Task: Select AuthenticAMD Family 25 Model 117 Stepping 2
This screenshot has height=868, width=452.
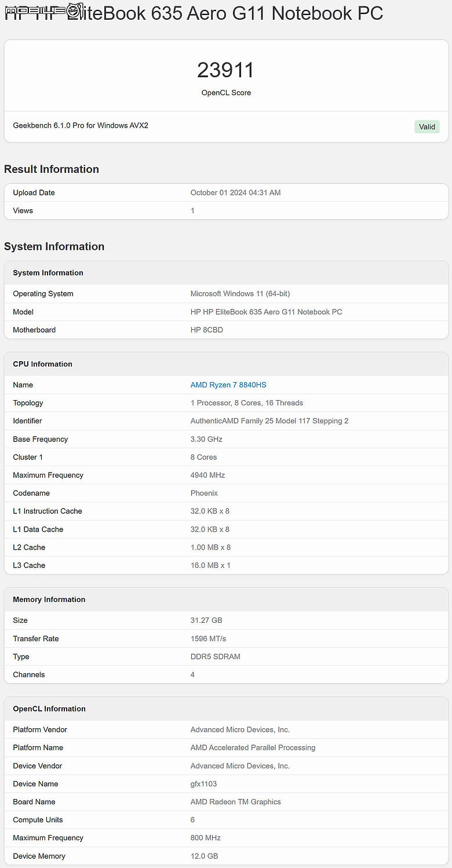Action: point(269,421)
